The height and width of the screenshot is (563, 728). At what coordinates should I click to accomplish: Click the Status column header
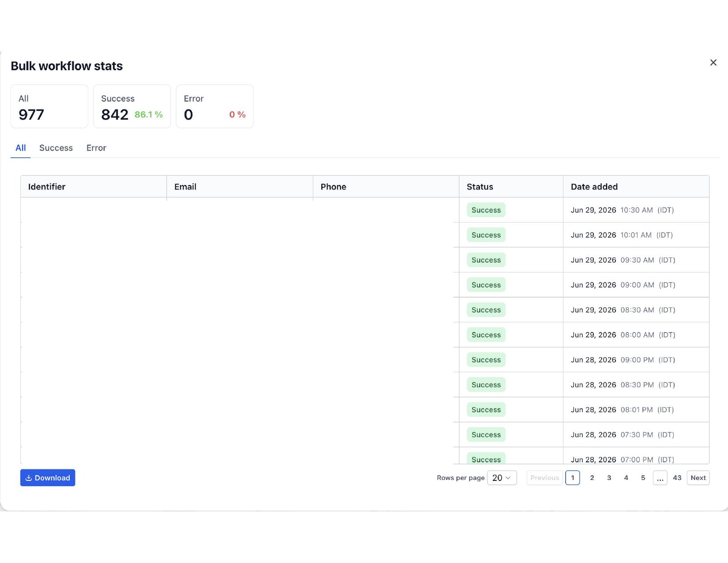pos(511,187)
